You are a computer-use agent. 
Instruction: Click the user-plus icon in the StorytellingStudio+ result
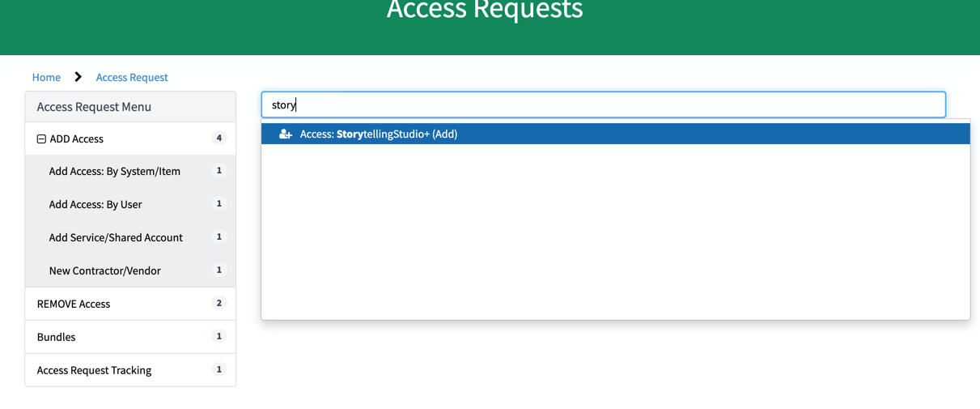pyautogui.click(x=286, y=134)
